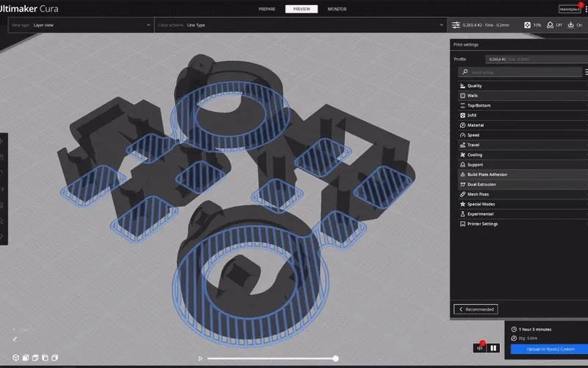Click the support Off icon in header
This screenshot has width=588, height=368.
coord(550,25)
